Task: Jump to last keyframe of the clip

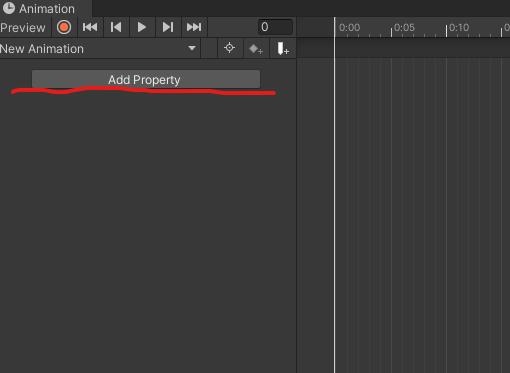Action: click(194, 27)
